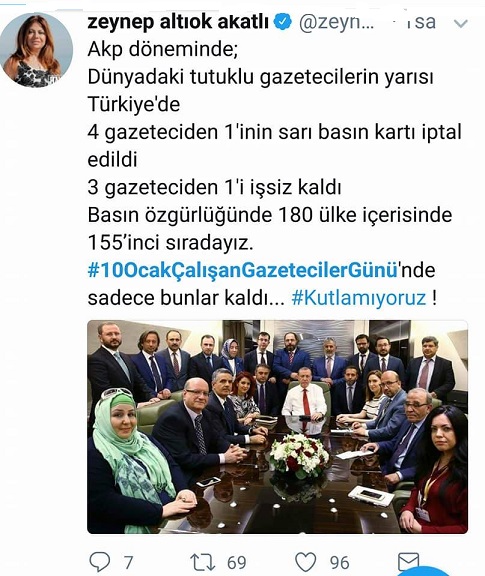Screen dimensions: 485x576
Task: Retweet using the arrows icon
Action: click(202, 562)
